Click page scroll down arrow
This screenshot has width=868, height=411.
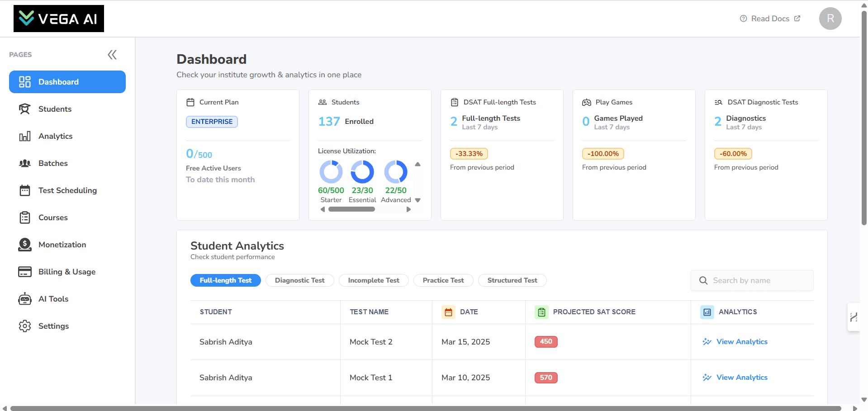click(864, 400)
